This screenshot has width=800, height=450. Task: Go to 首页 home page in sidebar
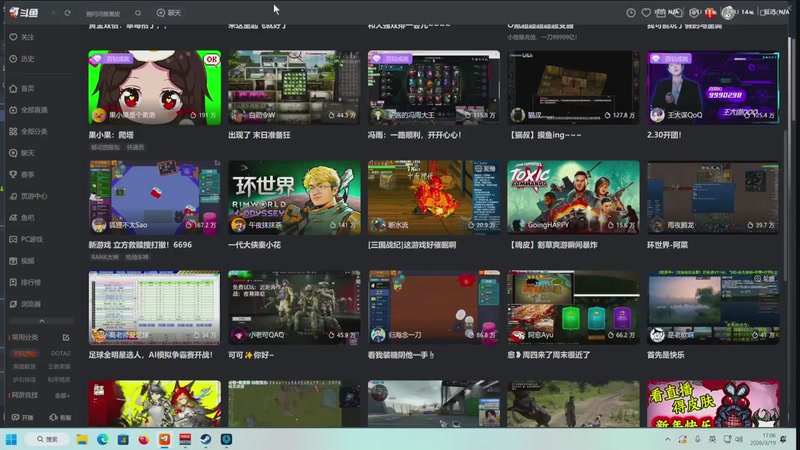22,88
